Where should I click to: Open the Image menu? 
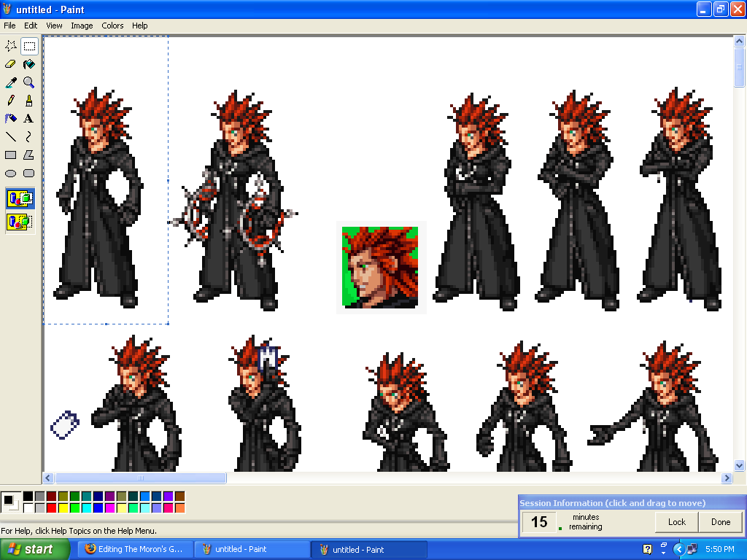pos(82,26)
